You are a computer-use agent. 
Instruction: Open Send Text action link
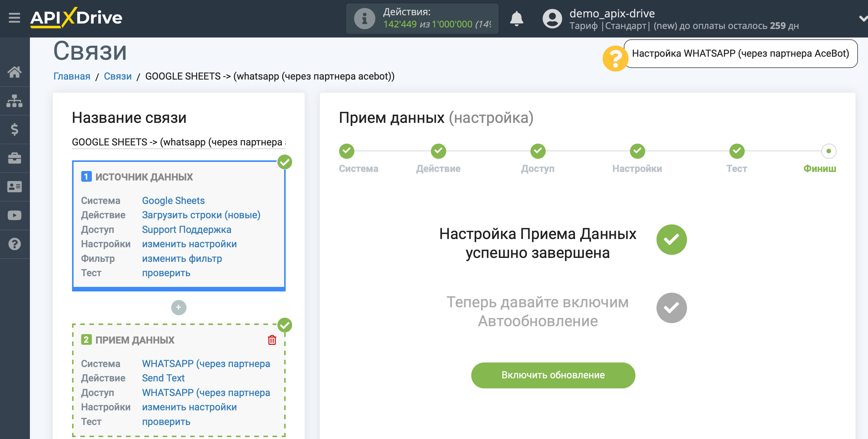tap(163, 378)
